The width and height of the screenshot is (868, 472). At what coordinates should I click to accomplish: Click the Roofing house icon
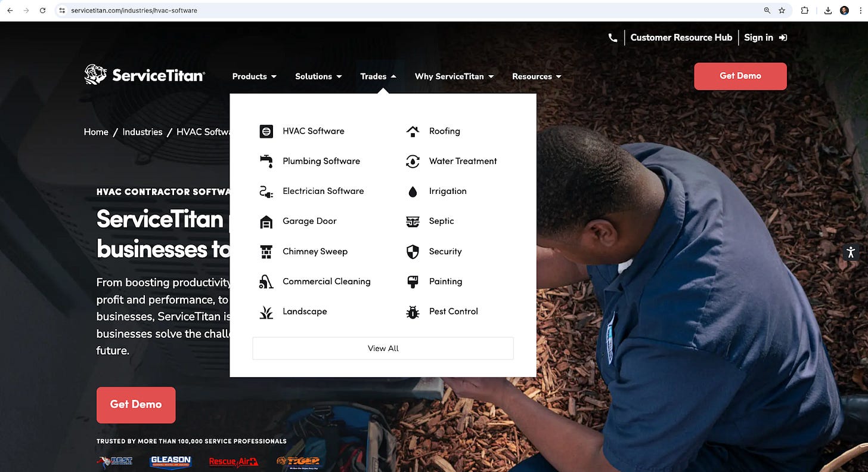[x=413, y=131]
